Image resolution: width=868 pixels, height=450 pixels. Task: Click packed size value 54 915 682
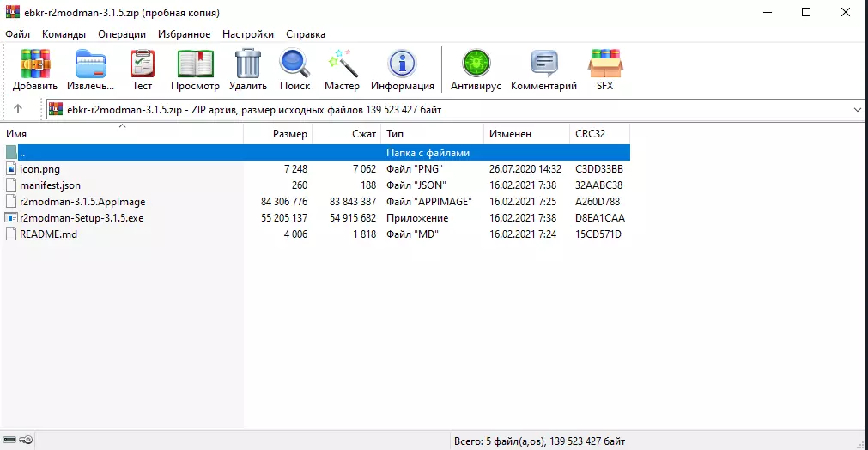353,218
